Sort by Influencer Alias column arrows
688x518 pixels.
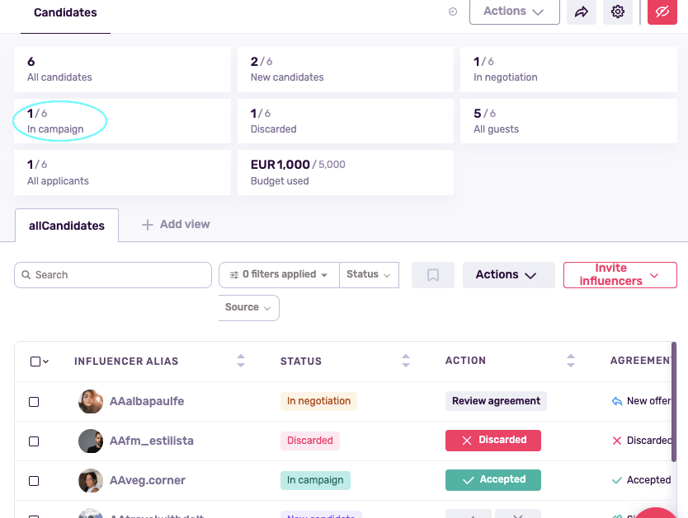240,361
